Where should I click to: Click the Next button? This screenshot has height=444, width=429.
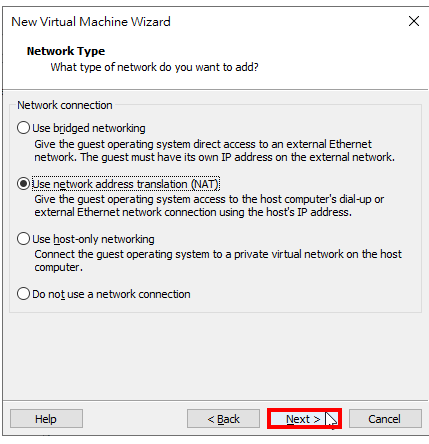point(304,419)
